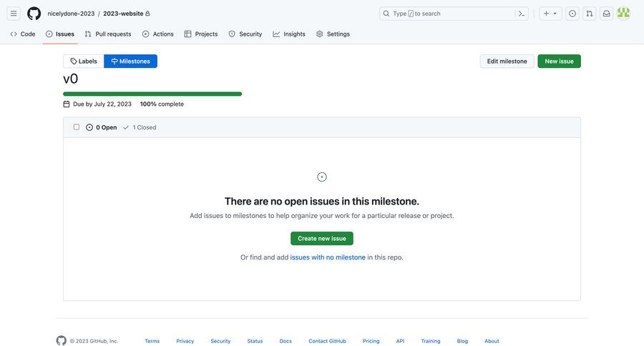This screenshot has width=644, height=346.
Task: Click the v0 milestone title
Action: (x=71, y=79)
